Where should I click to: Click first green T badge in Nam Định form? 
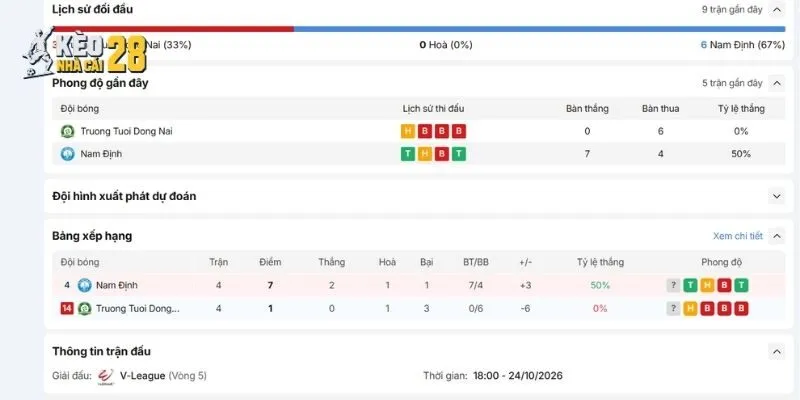point(408,154)
